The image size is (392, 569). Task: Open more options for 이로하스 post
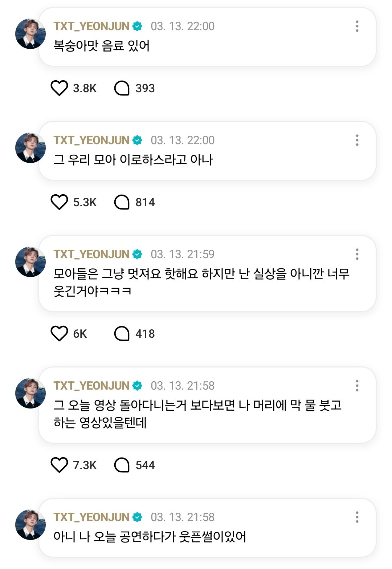pos(357,140)
